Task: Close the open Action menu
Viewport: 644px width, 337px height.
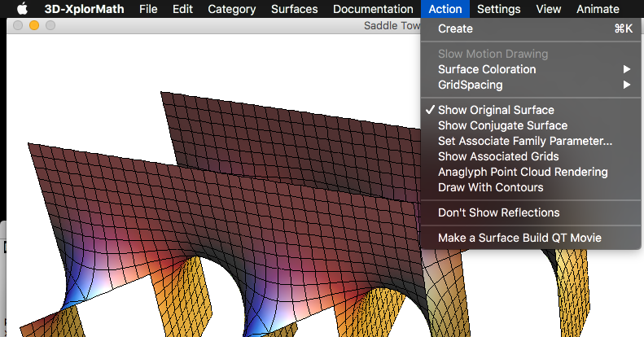Action: (445, 9)
